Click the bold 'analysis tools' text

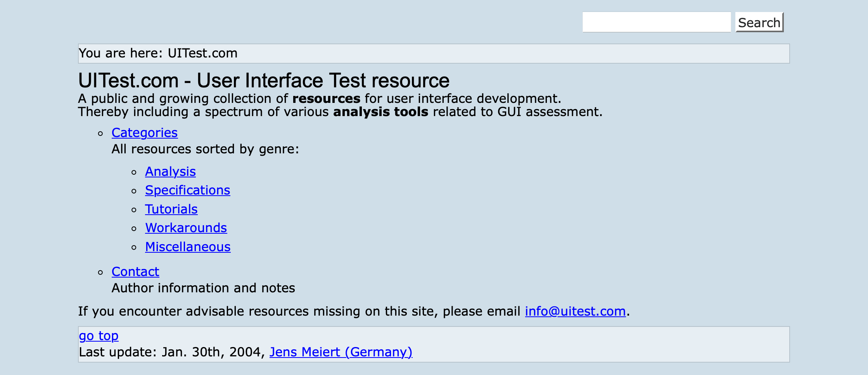380,112
